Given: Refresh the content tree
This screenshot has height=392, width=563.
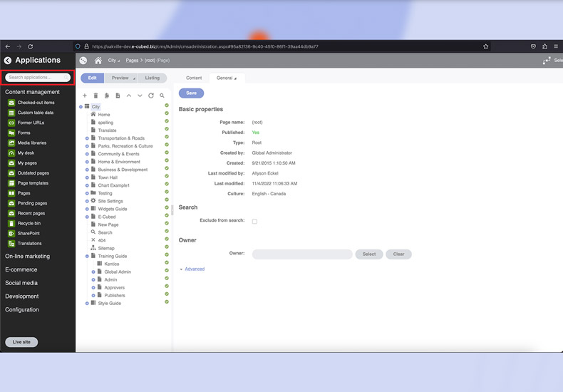Looking at the screenshot, I should tap(151, 96).
